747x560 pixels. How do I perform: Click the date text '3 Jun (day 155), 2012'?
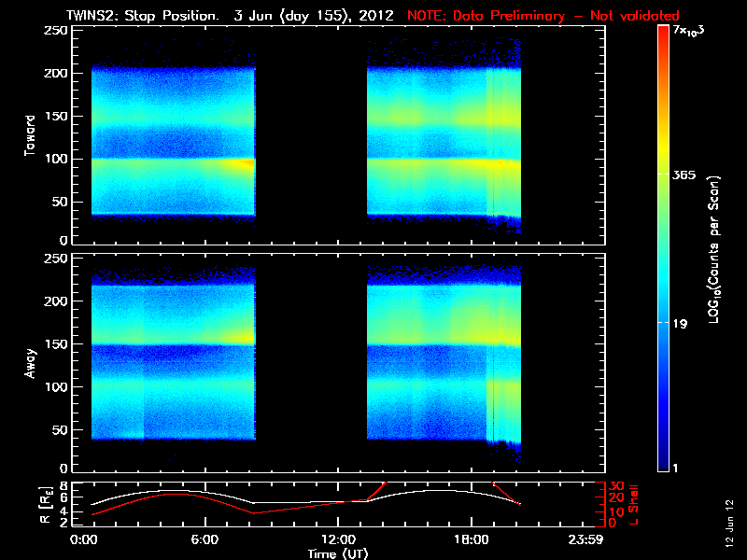(314, 16)
